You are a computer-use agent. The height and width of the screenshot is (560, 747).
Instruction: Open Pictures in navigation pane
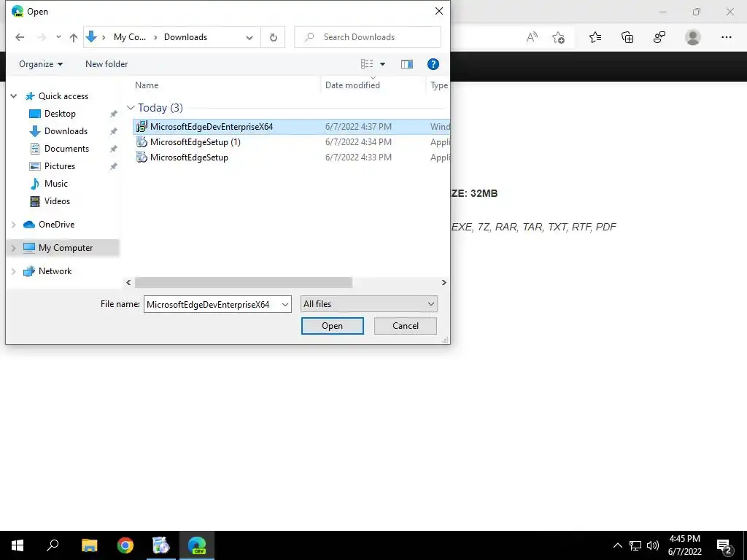pos(60,166)
